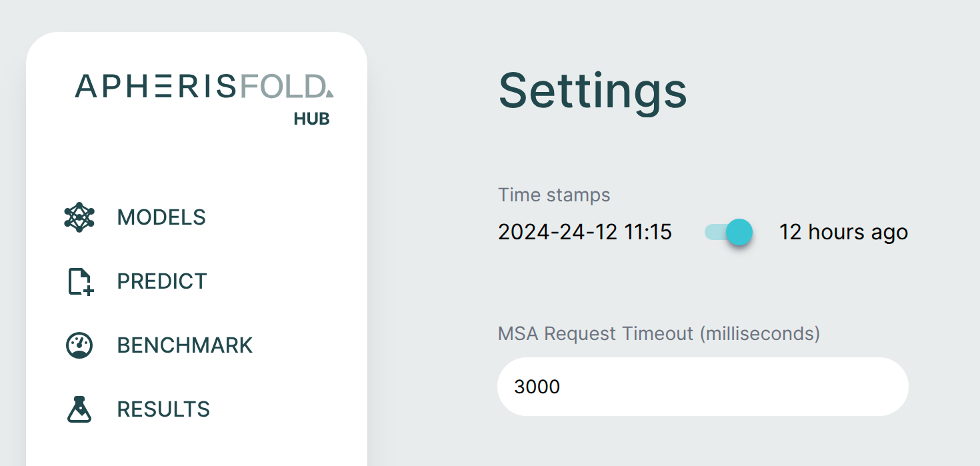Click the HUB label under the logo
The height and width of the screenshot is (466, 980).
click(311, 119)
